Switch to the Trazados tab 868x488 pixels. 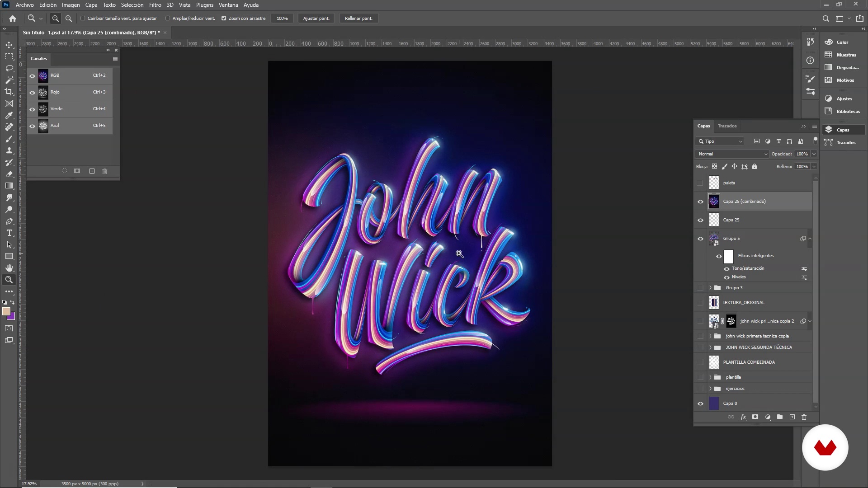727,126
